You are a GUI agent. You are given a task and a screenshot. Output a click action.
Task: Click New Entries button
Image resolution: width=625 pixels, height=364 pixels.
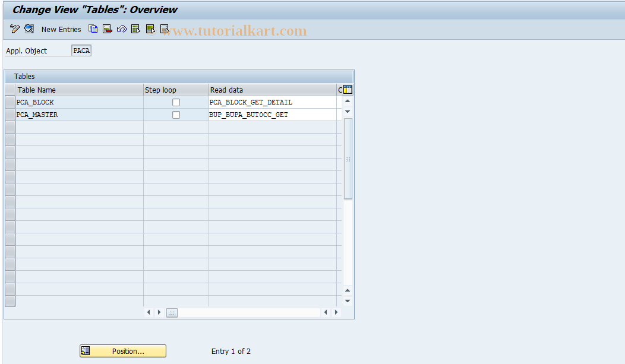61,30
